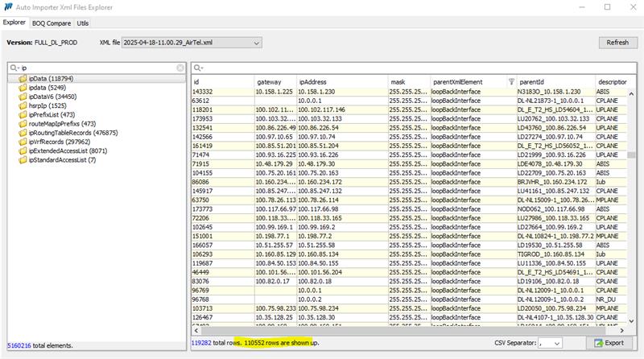Switch to the BOQ Compare tab

point(52,23)
